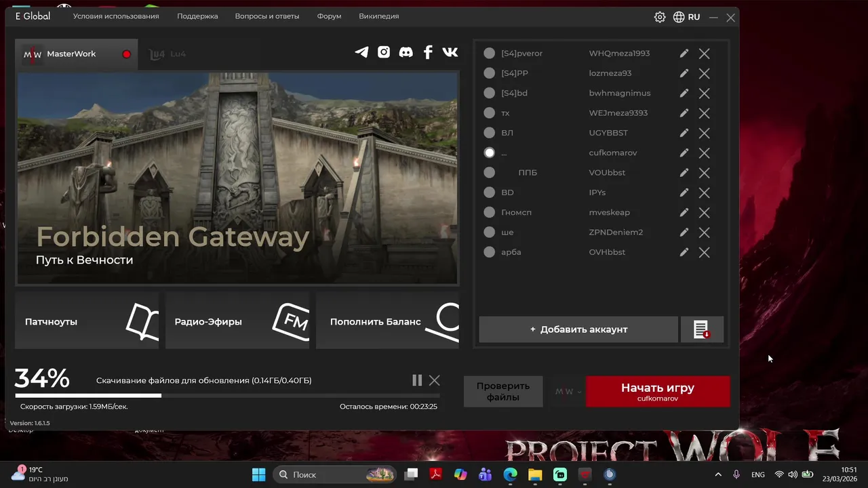
Task: Edit the bwhmagnimus account
Action: tap(684, 93)
